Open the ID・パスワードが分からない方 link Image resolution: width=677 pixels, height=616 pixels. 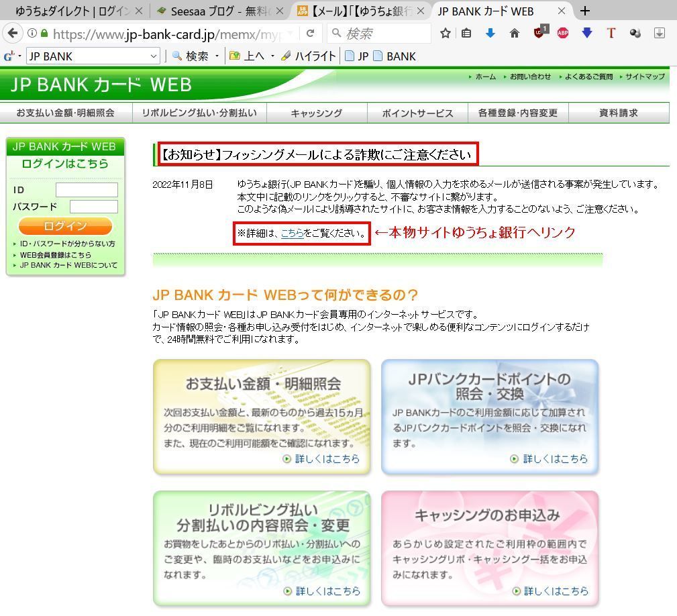click(x=67, y=244)
